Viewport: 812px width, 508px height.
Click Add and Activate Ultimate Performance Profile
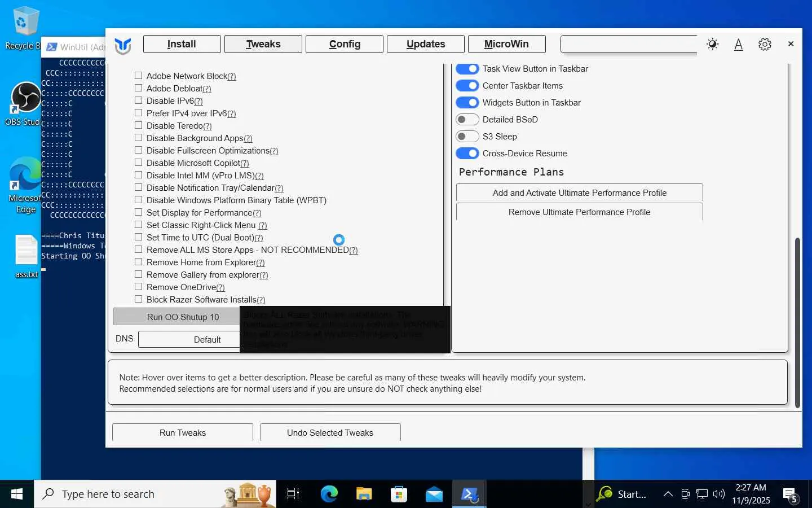(579, 192)
